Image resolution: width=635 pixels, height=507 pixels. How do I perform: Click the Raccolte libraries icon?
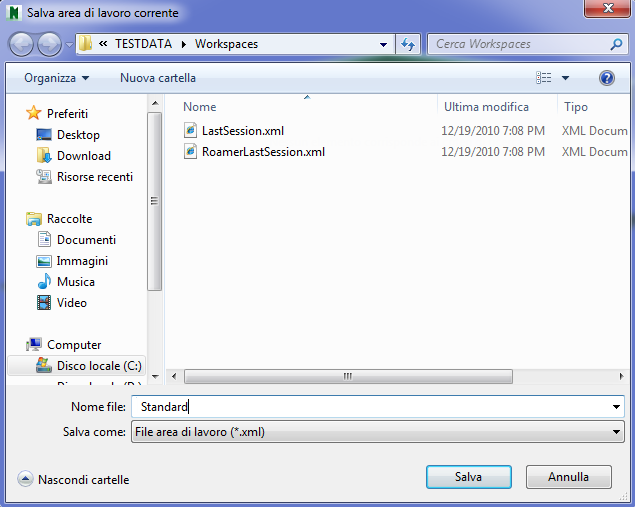tap(34, 219)
